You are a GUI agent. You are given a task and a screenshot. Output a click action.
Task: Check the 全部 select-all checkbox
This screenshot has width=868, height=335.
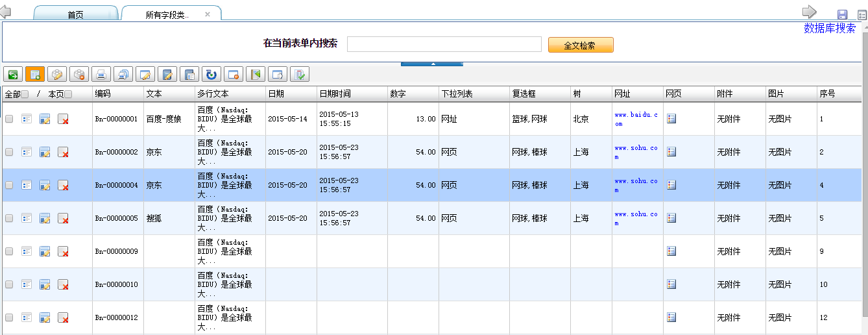[25, 94]
